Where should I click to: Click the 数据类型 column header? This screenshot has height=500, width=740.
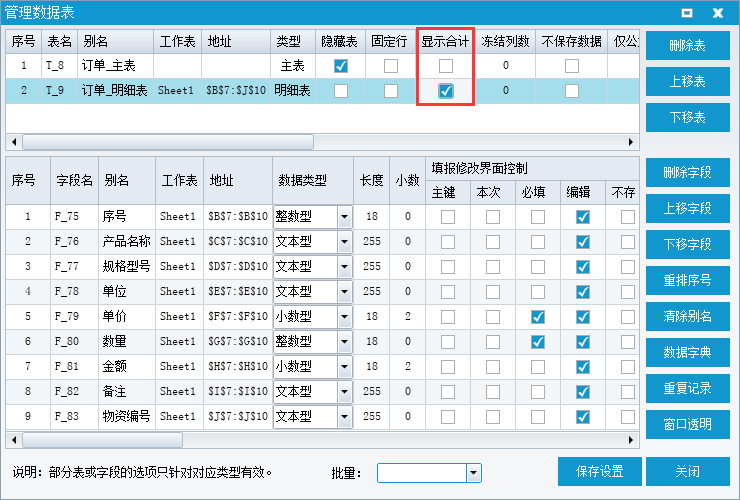(312, 180)
